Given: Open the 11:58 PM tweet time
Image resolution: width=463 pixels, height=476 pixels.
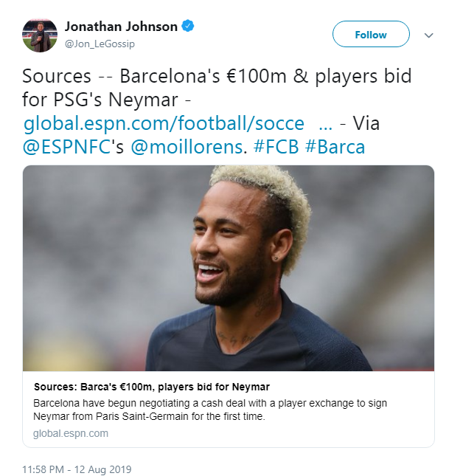Looking at the screenshot, I should tap(45, 469).
